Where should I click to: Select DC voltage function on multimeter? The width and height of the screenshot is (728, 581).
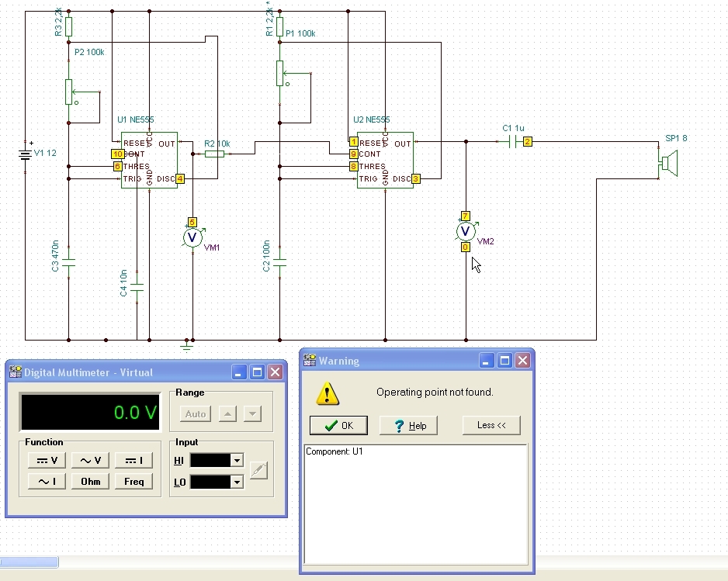point(47,460)
